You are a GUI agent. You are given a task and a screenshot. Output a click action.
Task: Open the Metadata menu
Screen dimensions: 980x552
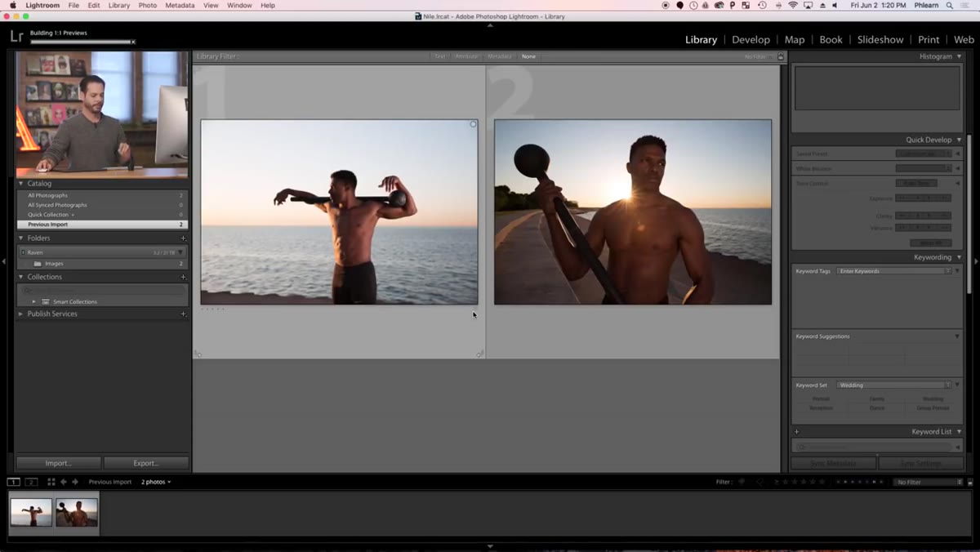[180, 5]
